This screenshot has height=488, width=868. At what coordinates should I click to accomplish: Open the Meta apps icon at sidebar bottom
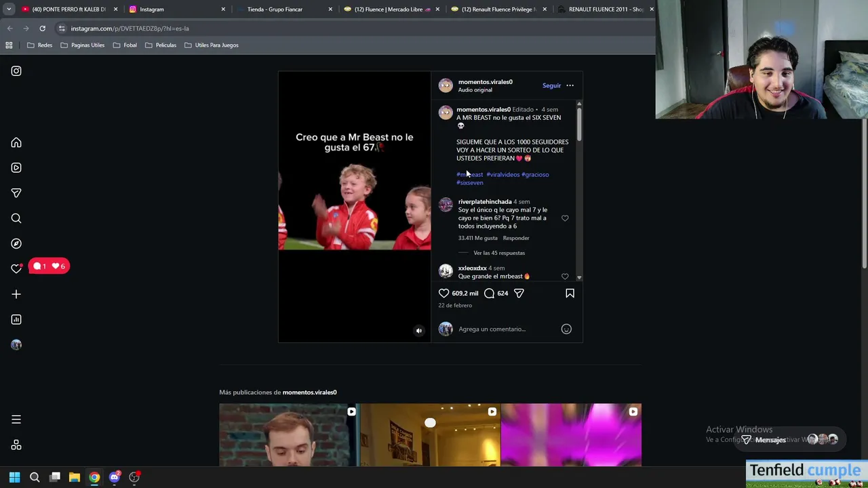click(16, 445)
